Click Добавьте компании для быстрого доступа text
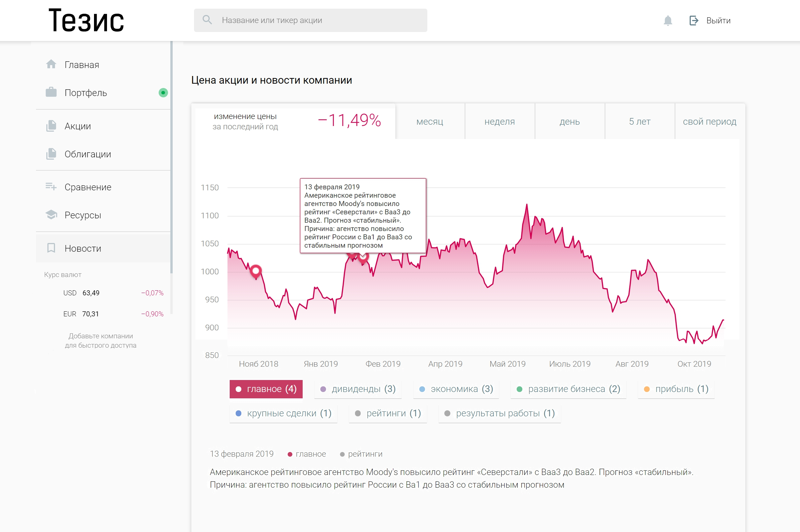 tap(101, 341)
